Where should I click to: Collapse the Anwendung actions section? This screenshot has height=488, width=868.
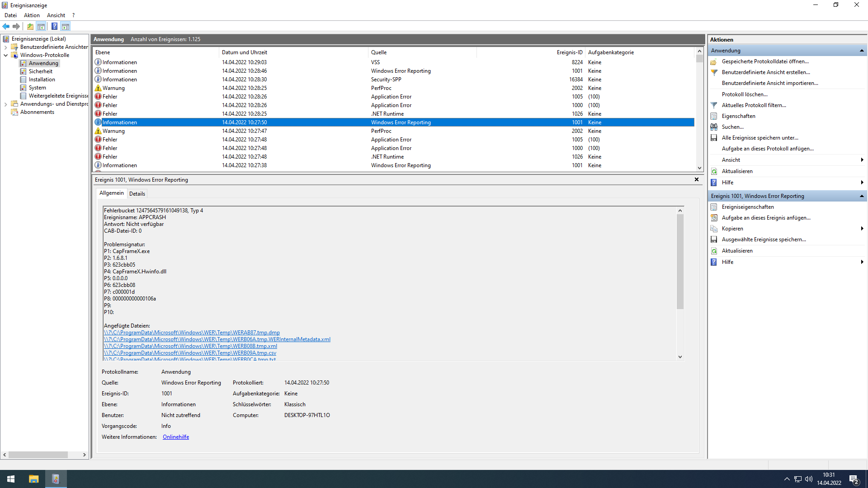point(863,50)
